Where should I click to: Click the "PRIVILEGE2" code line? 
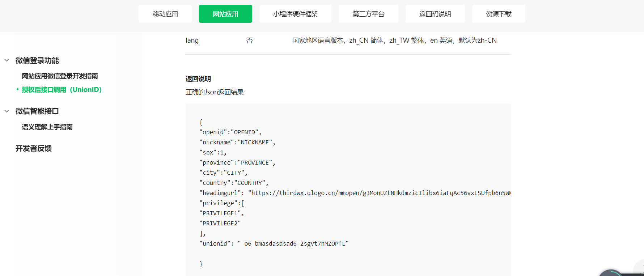[x=220, y=224]
